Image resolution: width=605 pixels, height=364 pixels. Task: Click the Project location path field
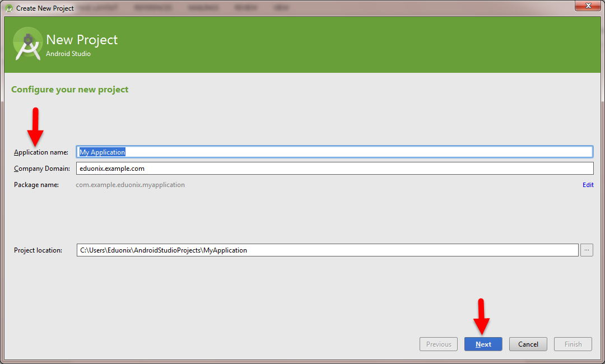coord(327,250)
